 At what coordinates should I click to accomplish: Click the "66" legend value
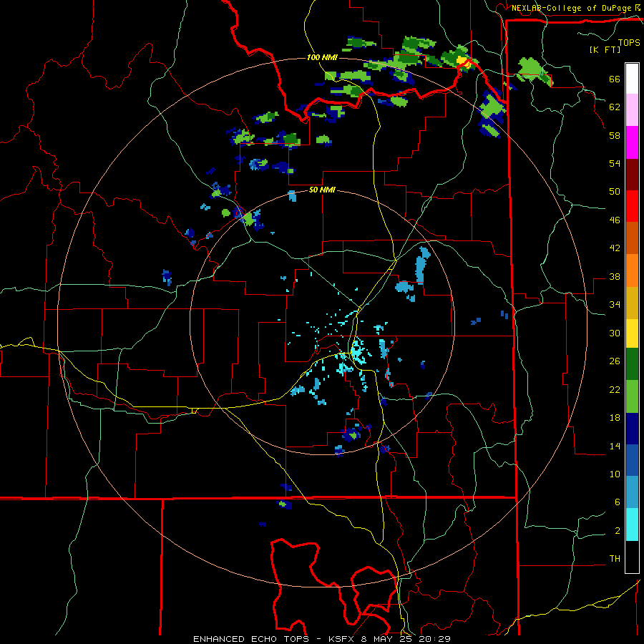(x=615, y=79)
